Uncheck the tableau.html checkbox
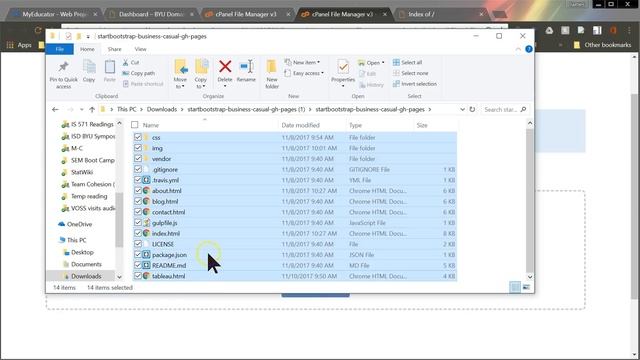Viewport: 640px width, 360px height. (138, 276)
